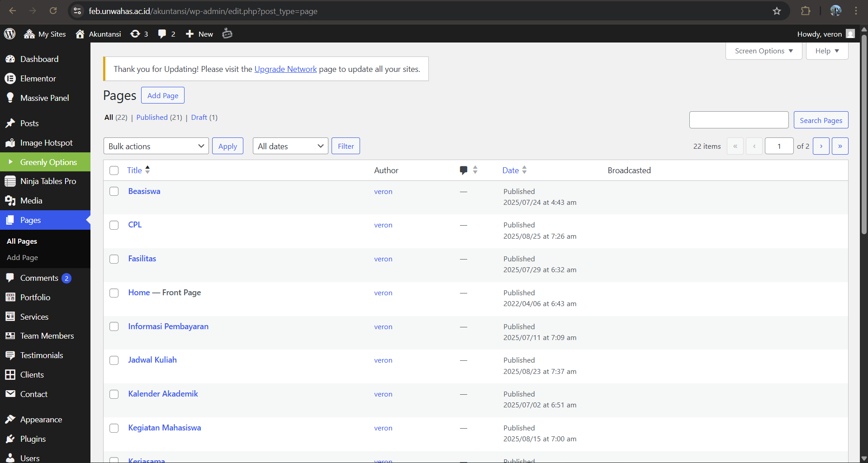Select Ninja Tables Pro in sidebar
868x463 pixels.
pos(48,181)
